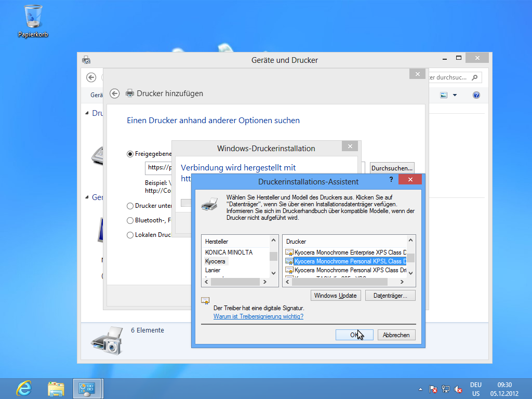Go back in the Drucker hinzufügen wizard

click(115, 94)
